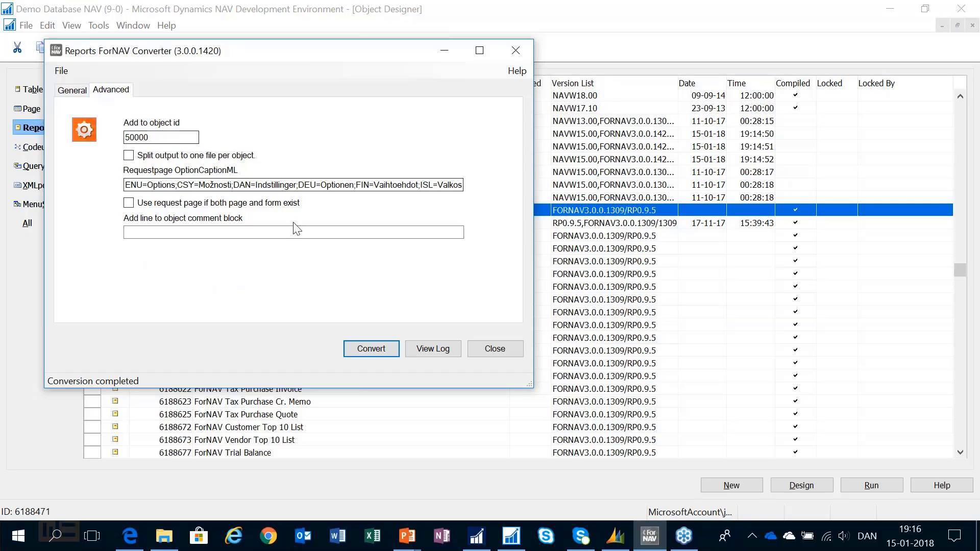Select the XMLport category in Object Designer

pyautogui.click(x=32, y=185)
